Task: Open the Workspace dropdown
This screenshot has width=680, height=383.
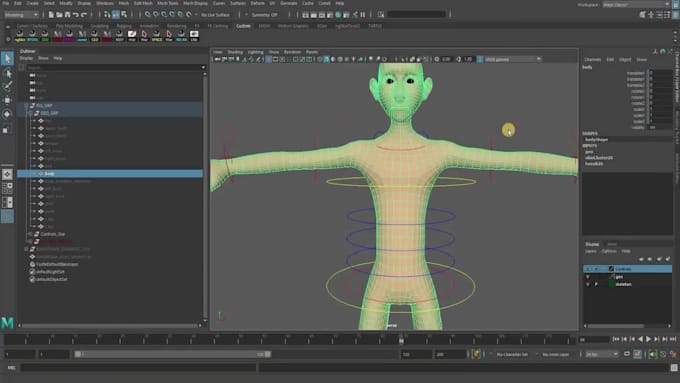Action: coord(636,4)
